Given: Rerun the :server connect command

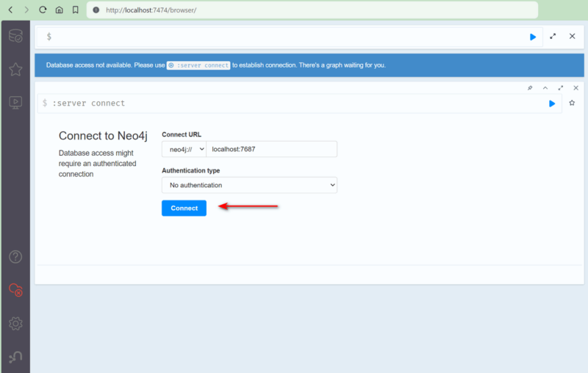Looking at the screenshot, I should click(552, 104).
